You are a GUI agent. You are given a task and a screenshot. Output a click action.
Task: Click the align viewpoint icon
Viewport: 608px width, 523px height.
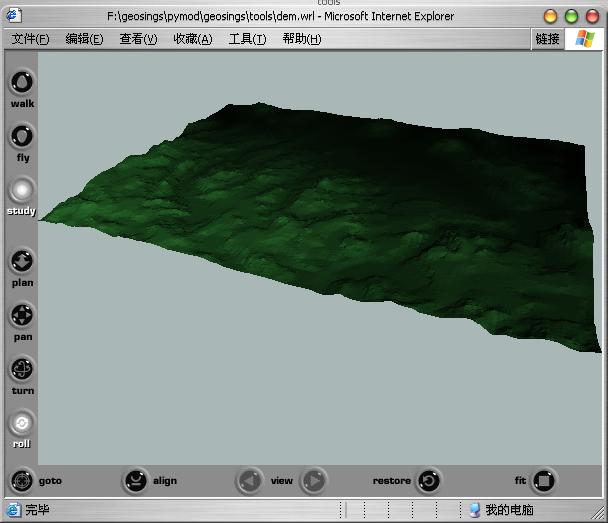point(136,481)
